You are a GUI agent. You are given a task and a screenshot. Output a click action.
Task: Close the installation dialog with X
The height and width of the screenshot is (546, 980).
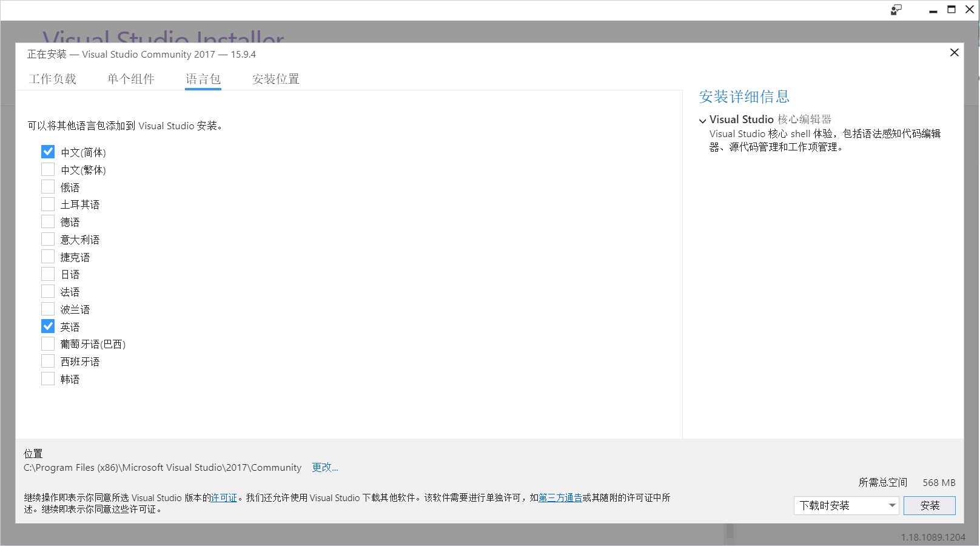[954, 53]
